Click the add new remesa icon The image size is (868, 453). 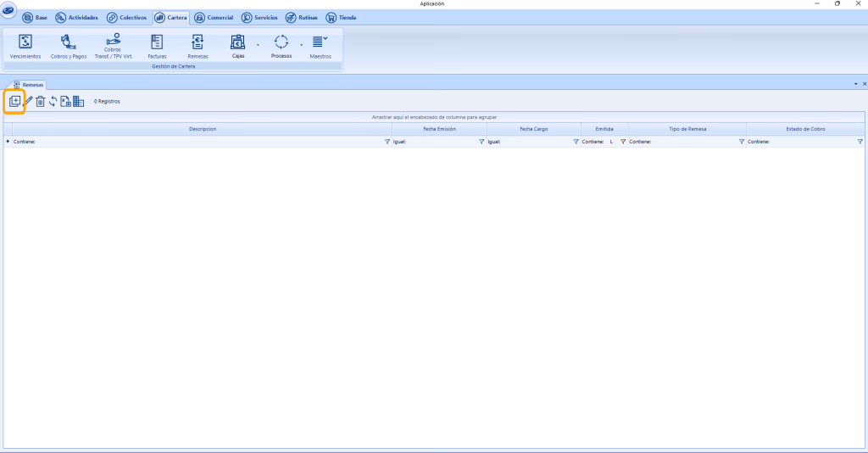click(14, 101)
